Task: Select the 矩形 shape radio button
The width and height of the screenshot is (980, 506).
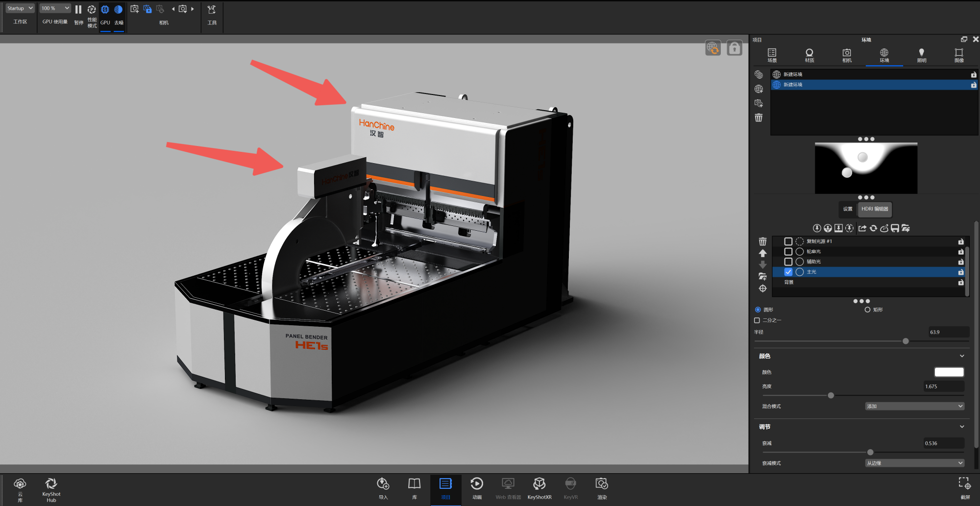Action: tap(867, 310)
